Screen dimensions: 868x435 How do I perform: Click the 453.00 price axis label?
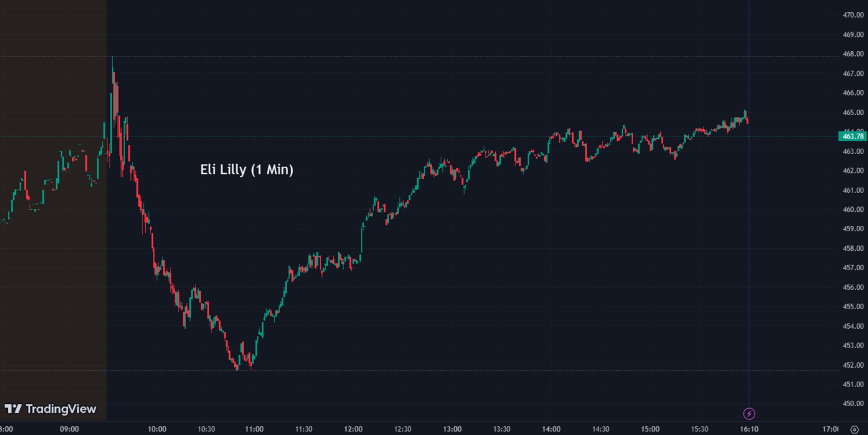pos(852,346)
